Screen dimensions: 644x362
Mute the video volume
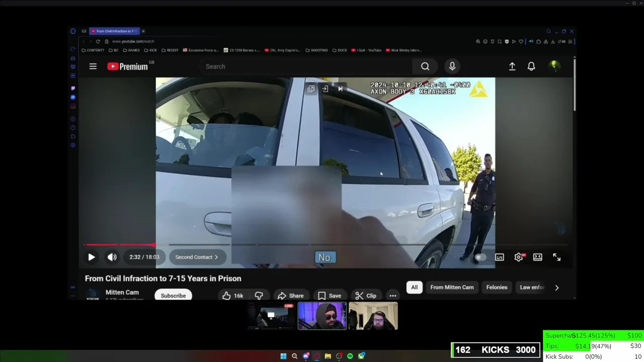point(112,257)
